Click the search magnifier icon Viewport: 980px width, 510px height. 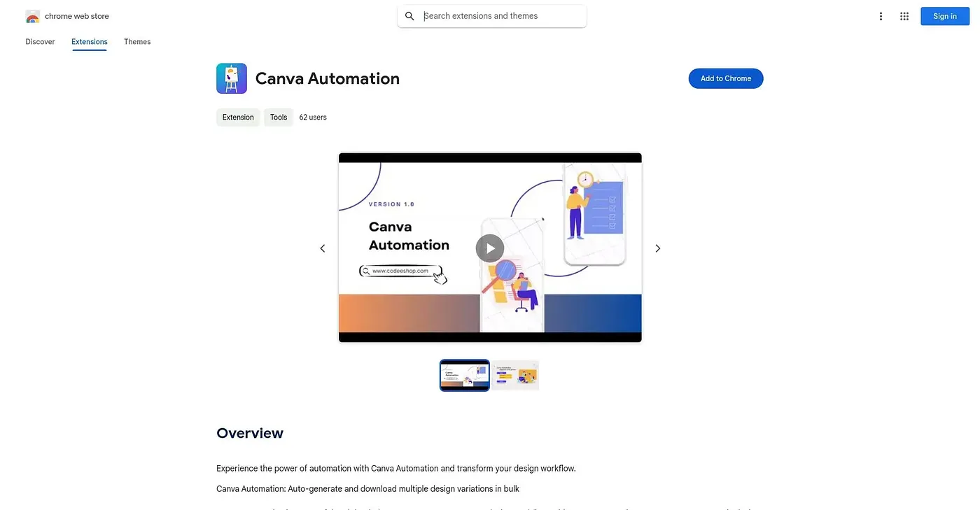pyautogui.click(x=409, y=16)
